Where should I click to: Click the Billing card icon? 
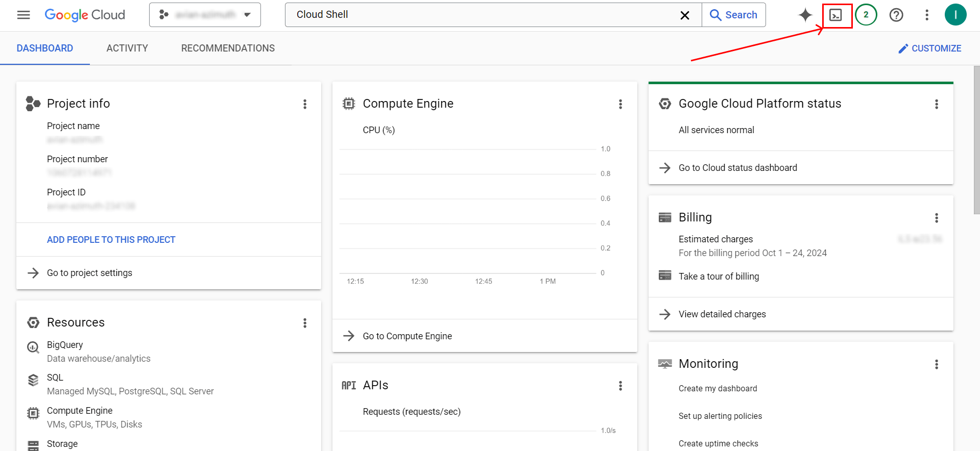(665, 217)
